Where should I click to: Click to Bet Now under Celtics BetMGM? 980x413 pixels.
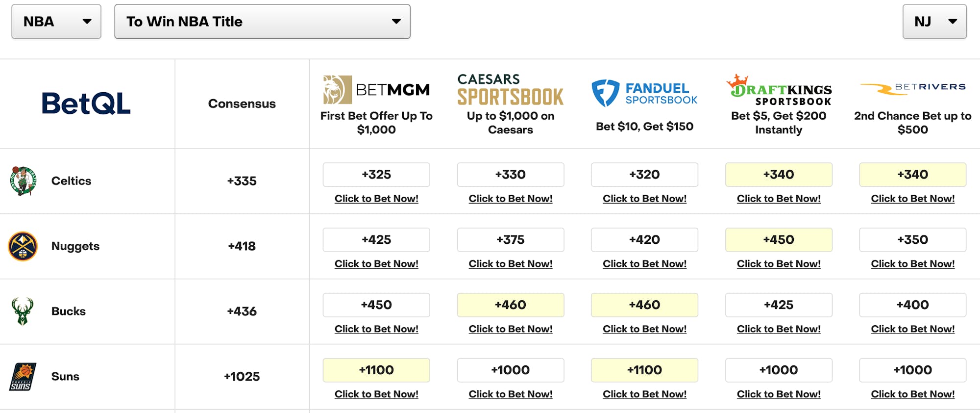tap(376, 199)
